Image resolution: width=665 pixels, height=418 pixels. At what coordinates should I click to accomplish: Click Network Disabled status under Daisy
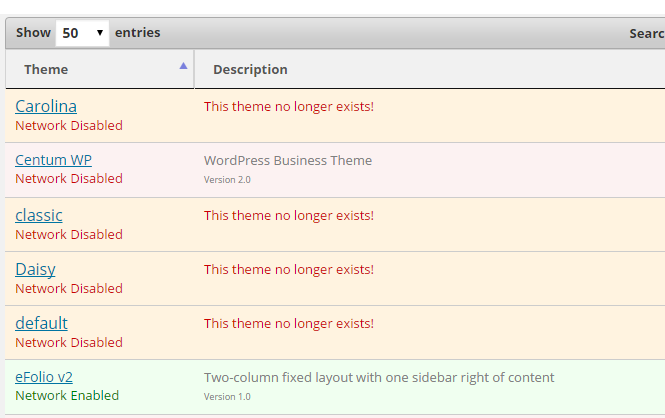coord(69,289)
